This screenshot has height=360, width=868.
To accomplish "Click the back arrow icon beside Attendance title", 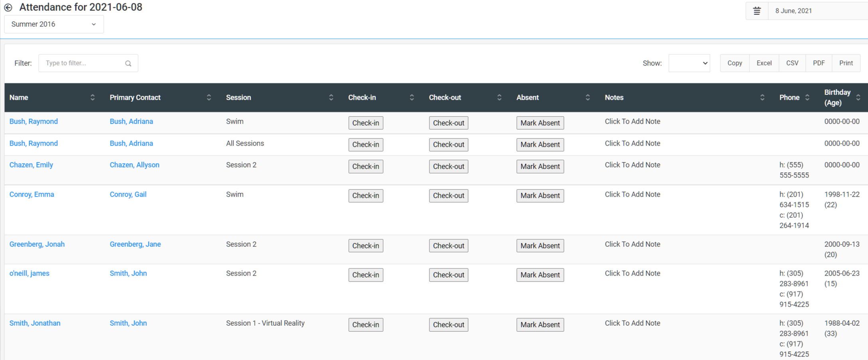I will pyautogui.click(x=8, y=8).
